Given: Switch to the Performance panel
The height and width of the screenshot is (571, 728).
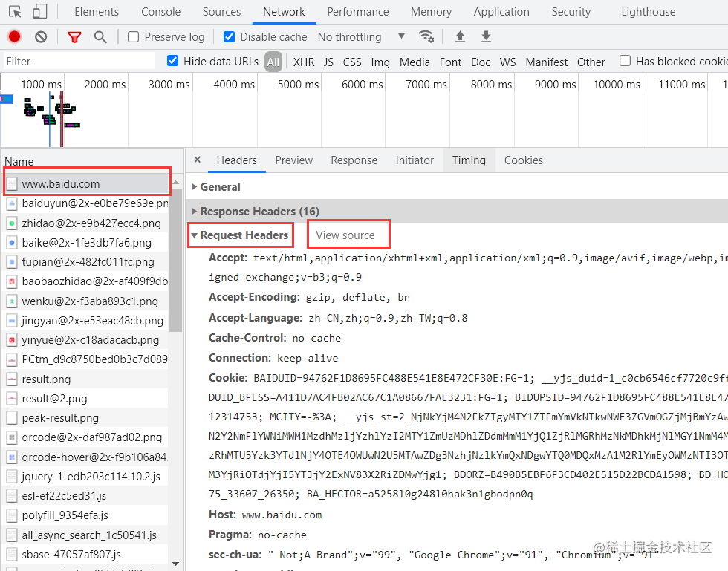Looking at the screenshot, I should coord(357,12).
